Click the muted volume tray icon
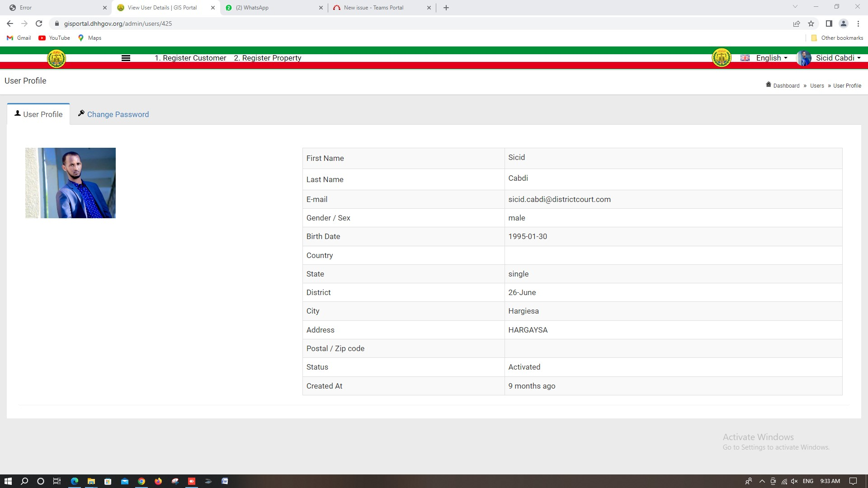Image resolution: width=868 pixels, height=488 pixels. 794,481
